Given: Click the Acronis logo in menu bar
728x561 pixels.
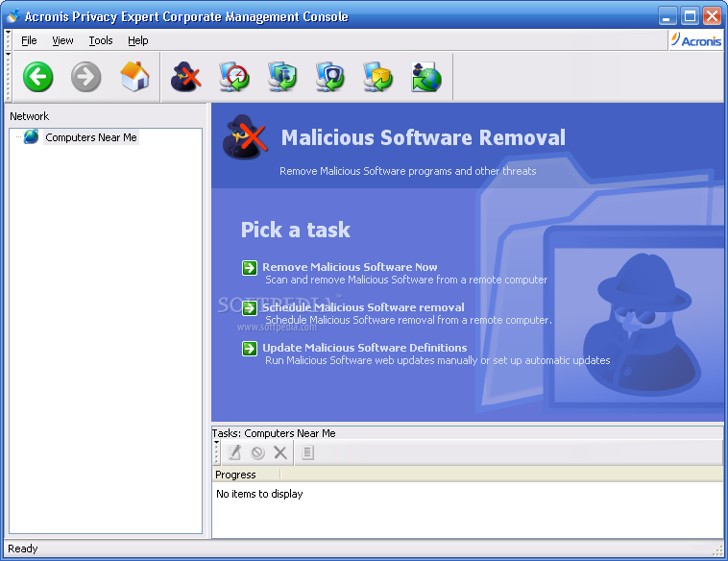Looking at the screenshot, I should click(x=696, y=40).
